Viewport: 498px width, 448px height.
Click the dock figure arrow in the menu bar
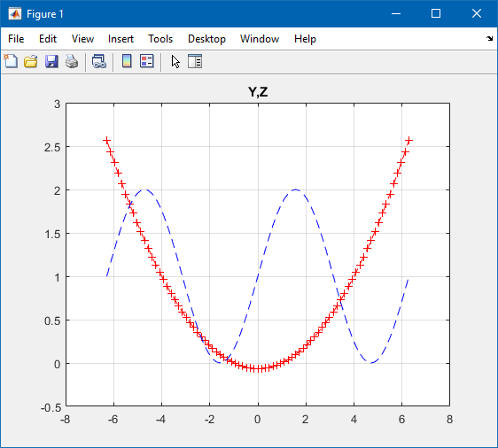(x=489, y=38)
